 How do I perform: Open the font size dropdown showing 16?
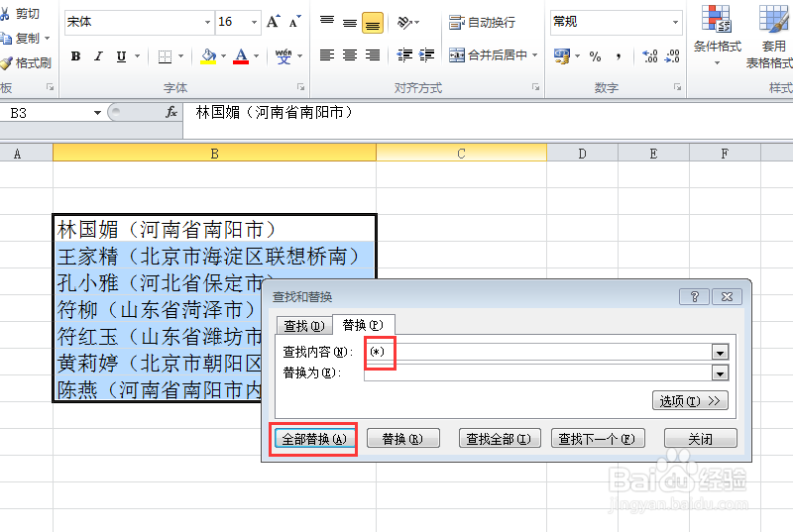(254, 22)
